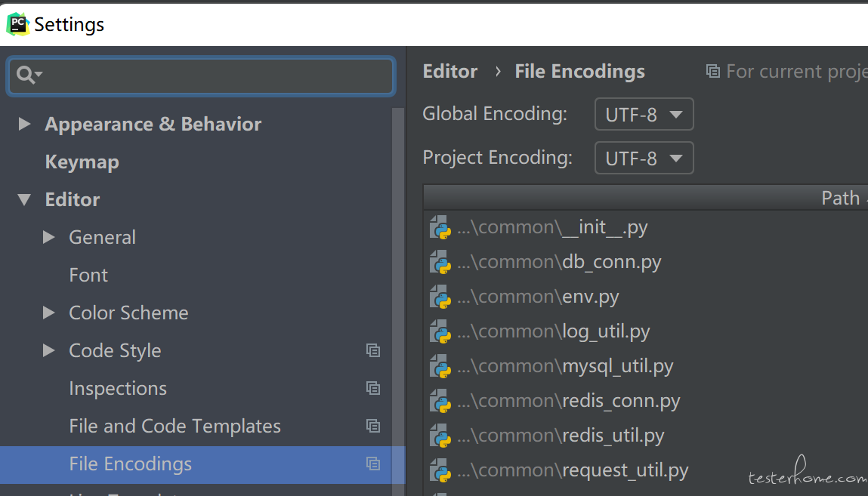Viewport: 868px width, 496px height.
Task: Click the Color Scheme label
Action: coord(128,313)
